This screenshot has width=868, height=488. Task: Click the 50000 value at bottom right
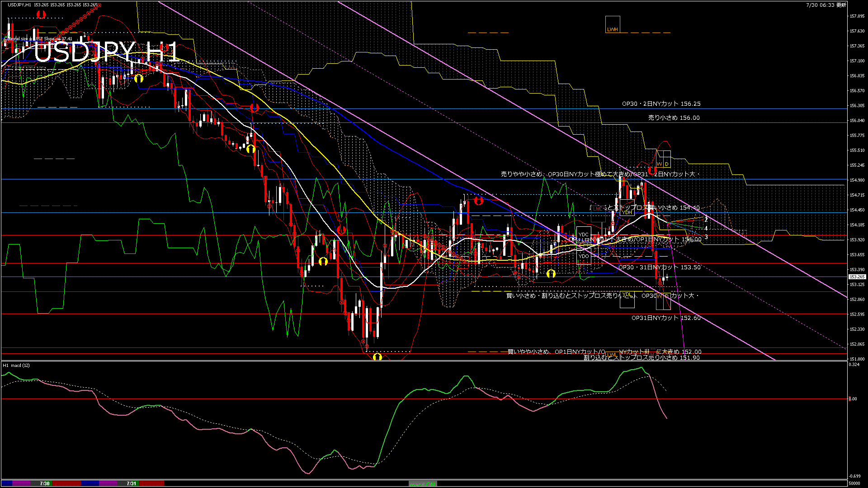854,483
